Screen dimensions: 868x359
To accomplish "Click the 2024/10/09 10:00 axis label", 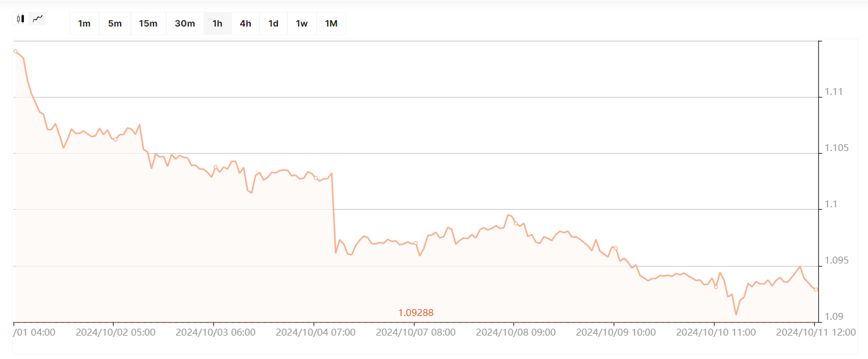I will pos(616,332).
